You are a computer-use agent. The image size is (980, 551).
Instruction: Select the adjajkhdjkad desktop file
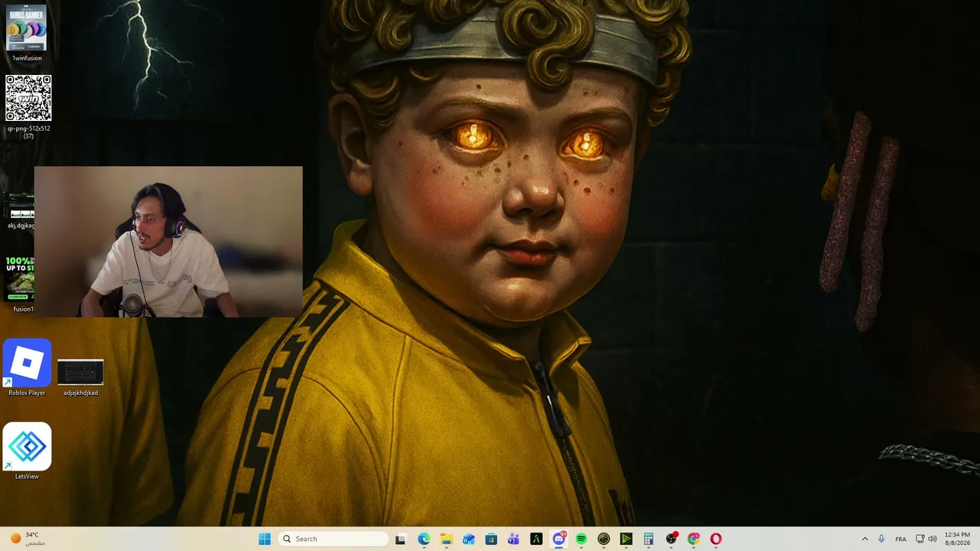tap(80, 377)
